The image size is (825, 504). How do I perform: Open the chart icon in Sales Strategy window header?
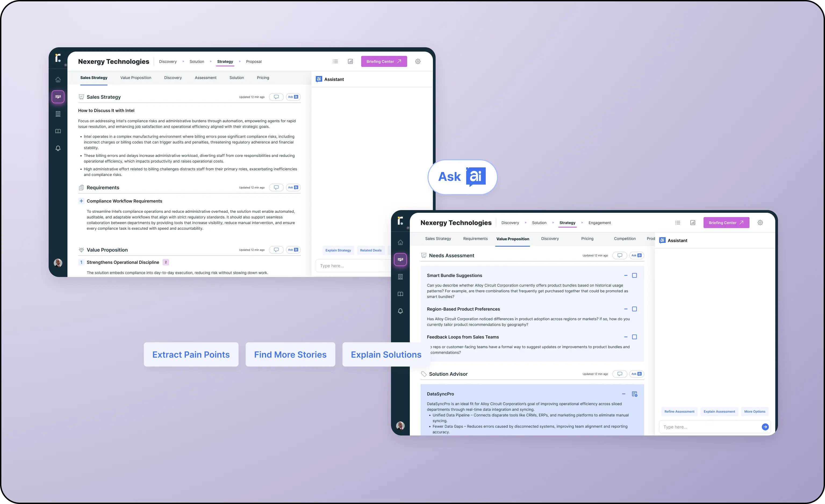click(350, 62)
